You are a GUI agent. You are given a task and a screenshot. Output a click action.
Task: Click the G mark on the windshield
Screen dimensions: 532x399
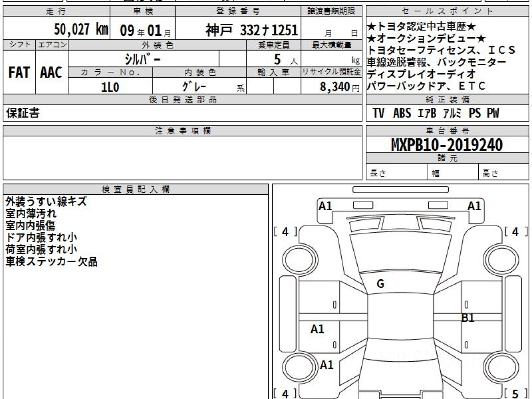380,284
